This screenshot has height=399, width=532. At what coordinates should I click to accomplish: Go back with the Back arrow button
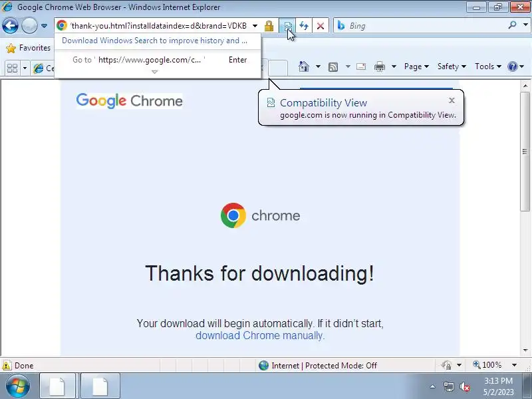click(x=10, y=25)
